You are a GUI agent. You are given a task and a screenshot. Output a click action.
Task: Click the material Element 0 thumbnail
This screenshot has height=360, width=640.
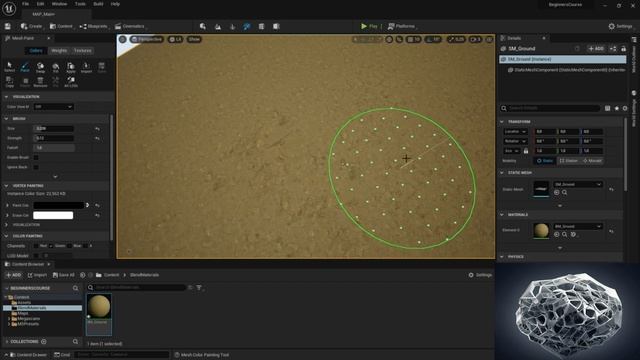541,230
